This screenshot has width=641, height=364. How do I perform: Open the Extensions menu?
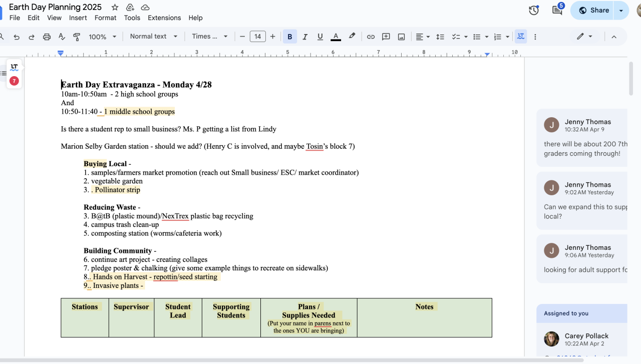164,18
